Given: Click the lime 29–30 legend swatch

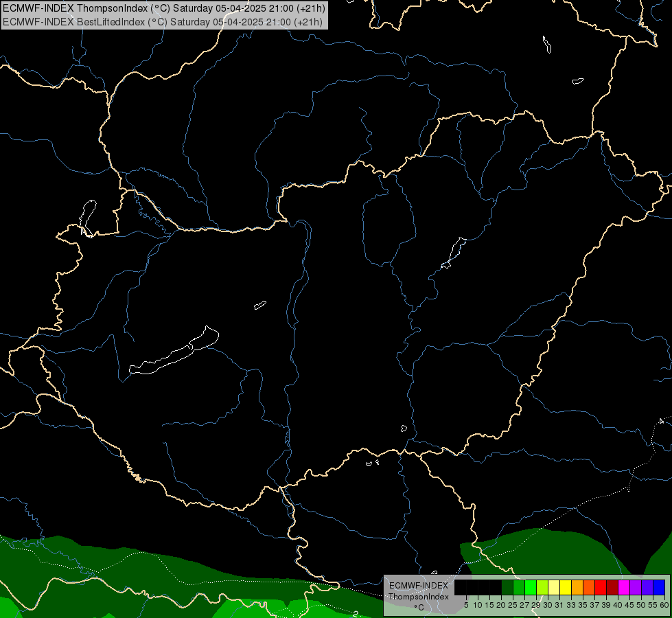Looking at the screenshot, I should click(542, 587).
